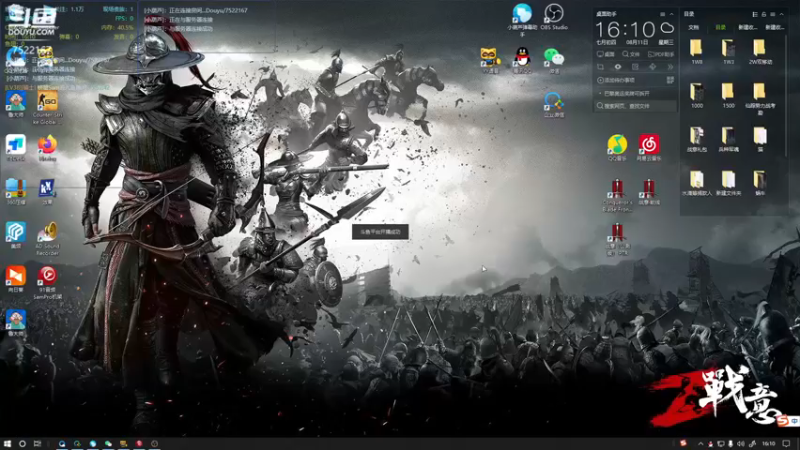Open Task View on the taskbar
The height and width of the screenshot is (450, 800).
tap(37, 444)
